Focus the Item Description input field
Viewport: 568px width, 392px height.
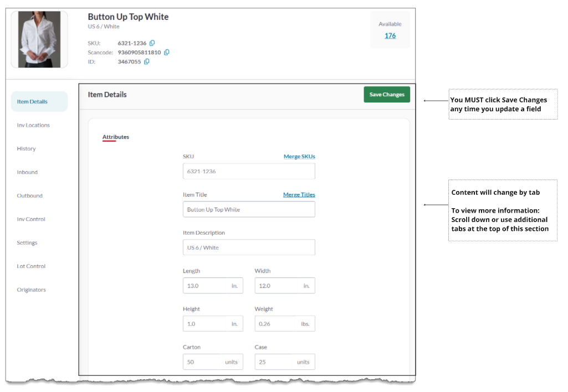248,247
